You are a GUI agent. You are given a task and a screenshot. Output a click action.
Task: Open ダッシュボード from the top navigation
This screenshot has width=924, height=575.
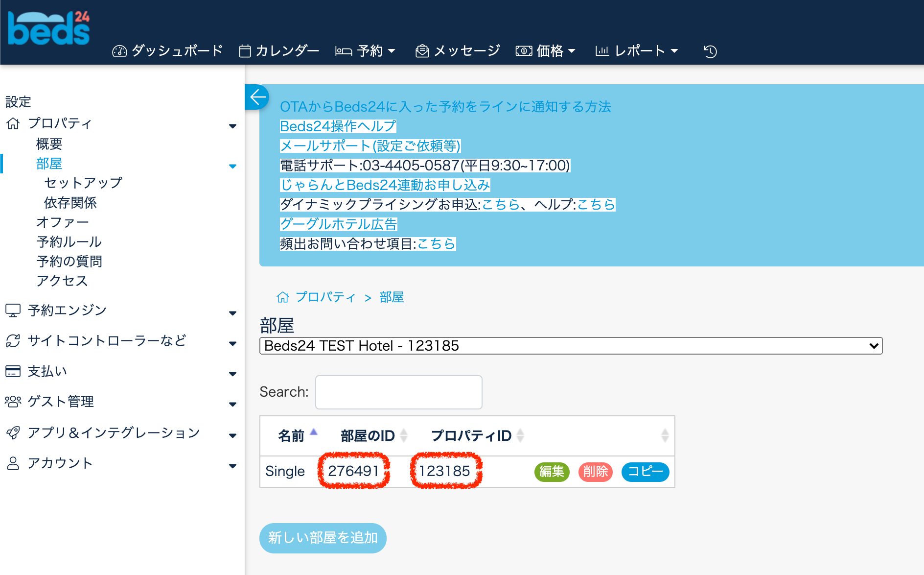168,51
